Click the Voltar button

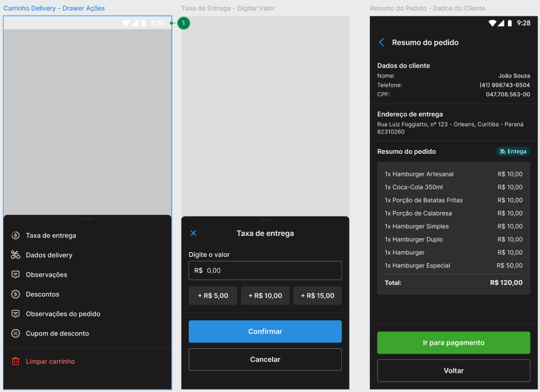click(454, 370)
